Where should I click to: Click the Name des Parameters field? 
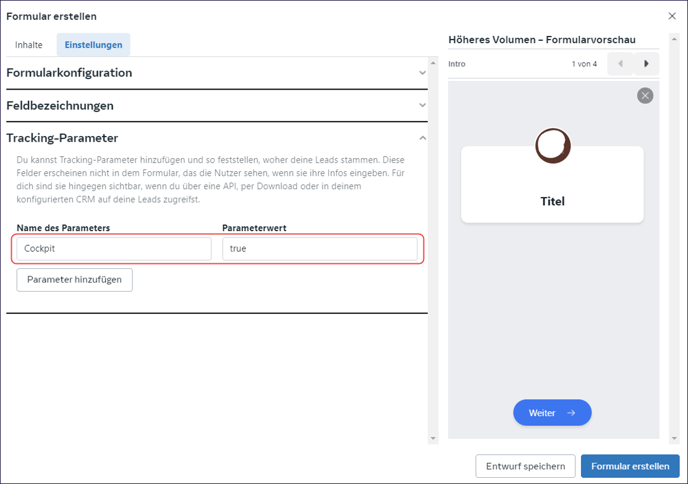[114, 248]
